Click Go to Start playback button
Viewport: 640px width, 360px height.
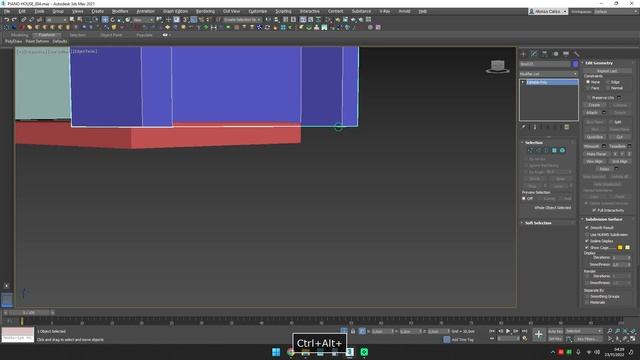coord(492,331)
